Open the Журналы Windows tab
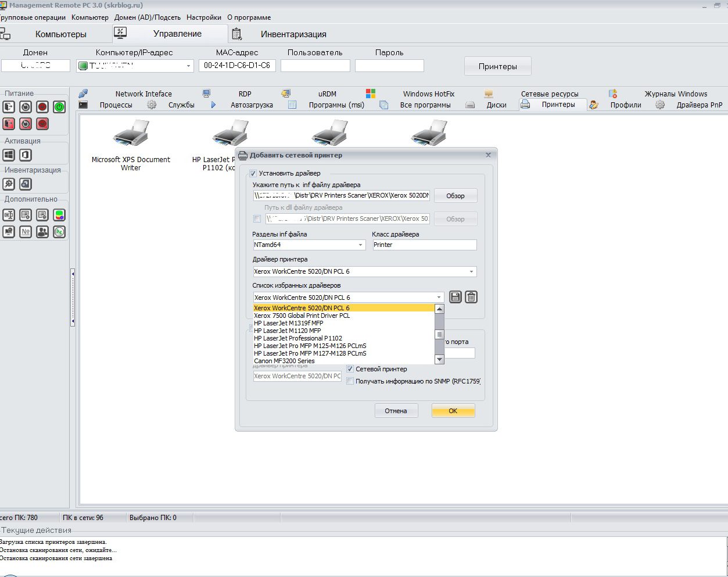Screen dimensions: 728x577 tap(676, 94)
